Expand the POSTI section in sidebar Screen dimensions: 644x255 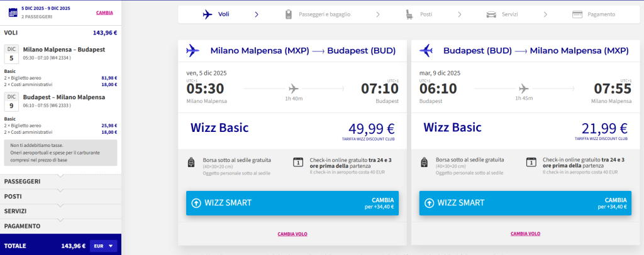(60, 197)
